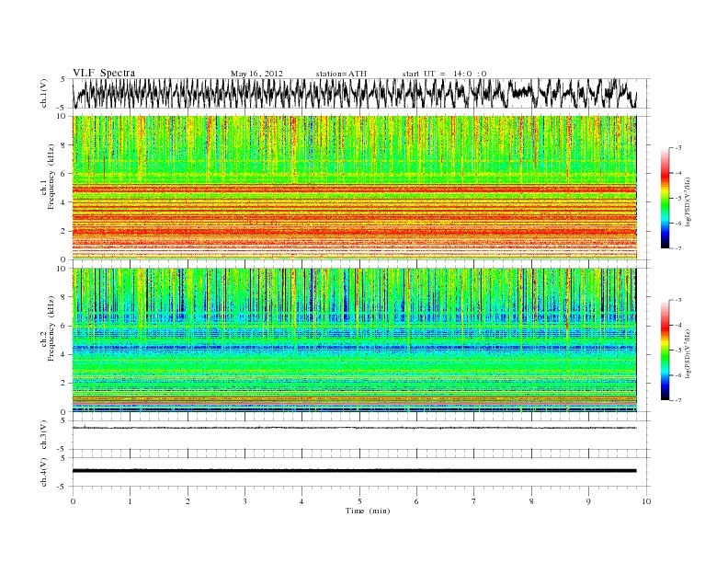Select the "May 16, 2012" date text

[x=256, y=74]
